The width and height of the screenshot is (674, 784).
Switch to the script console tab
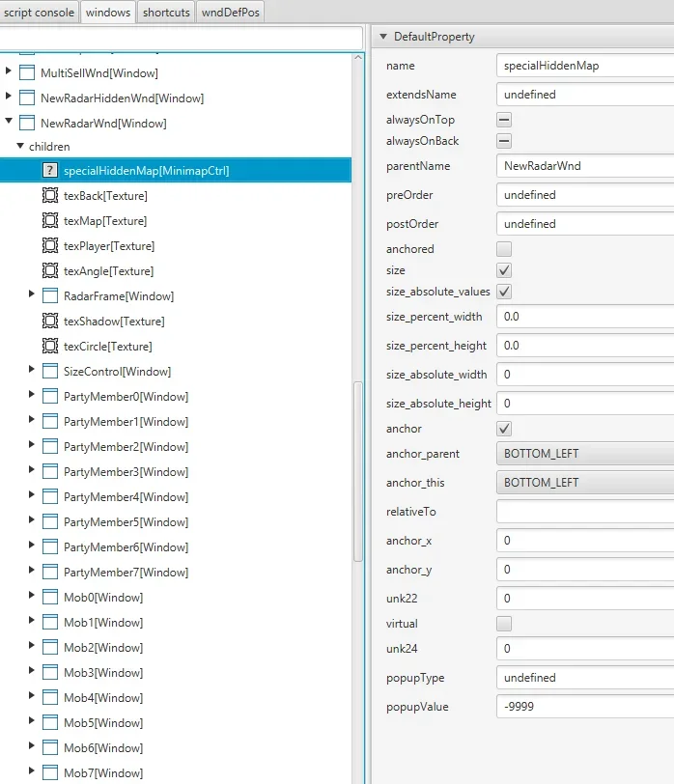point(39,12)
